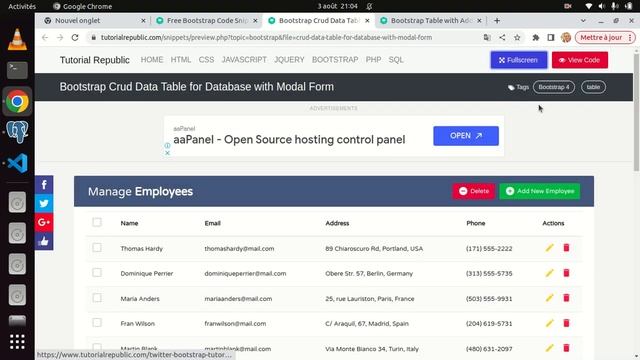Image resolution: width=640 pixels, height=360 pixels.
Task: Delete Maria Anders using the trash icon
Action: tap(566, 298)
